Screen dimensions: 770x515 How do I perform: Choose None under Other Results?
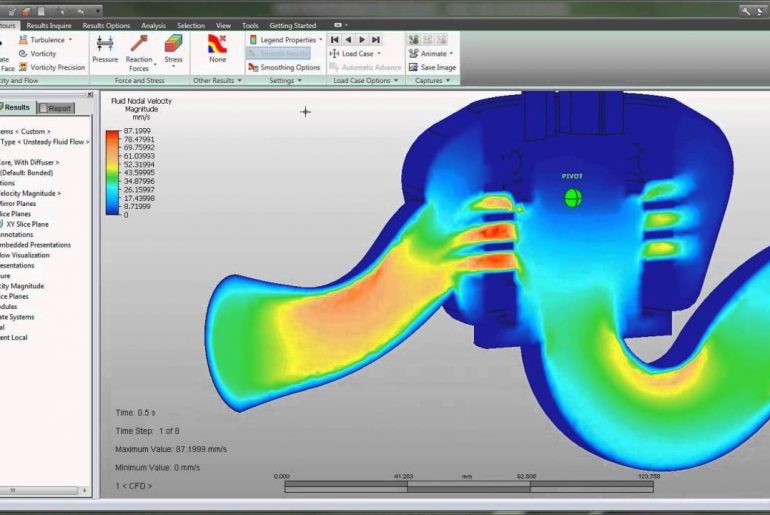click(x=217, y=48)
